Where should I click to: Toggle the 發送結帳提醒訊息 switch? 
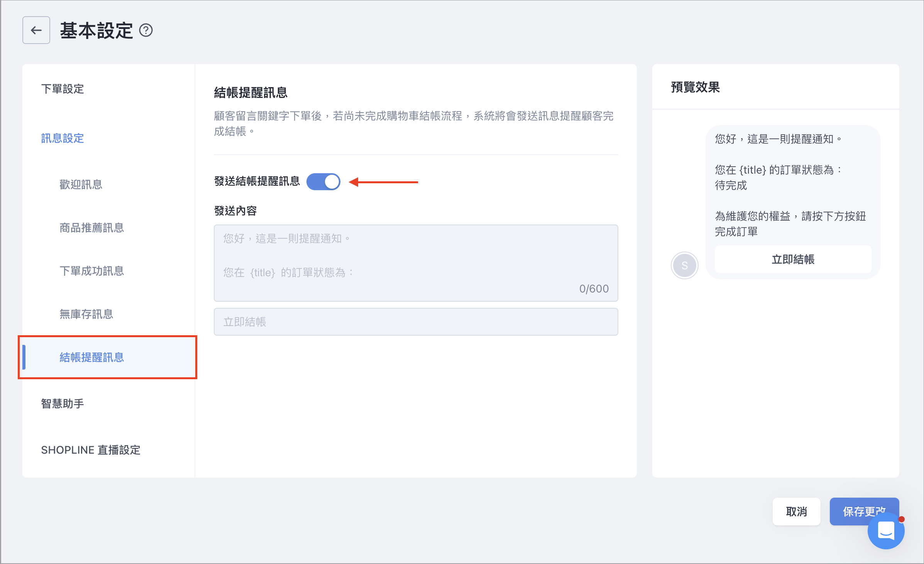(323, 182)
